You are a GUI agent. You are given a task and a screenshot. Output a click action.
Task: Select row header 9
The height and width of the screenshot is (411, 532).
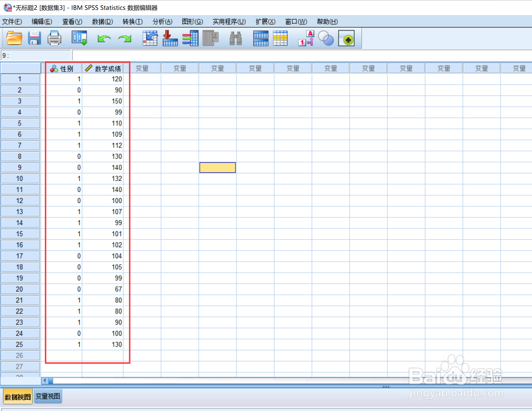[20, 167]
